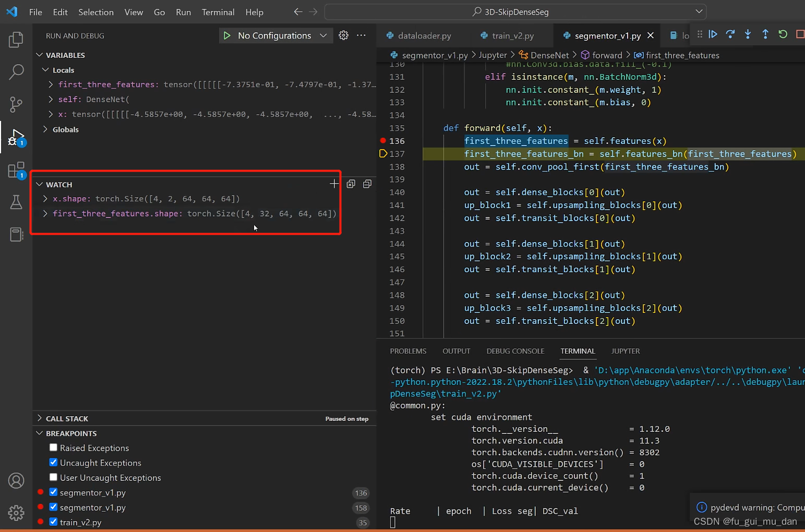This screenshot has width=805, height=532.
Task: Collapse the WATCH section
Action: pyautogui.click(x=40, y=185)
